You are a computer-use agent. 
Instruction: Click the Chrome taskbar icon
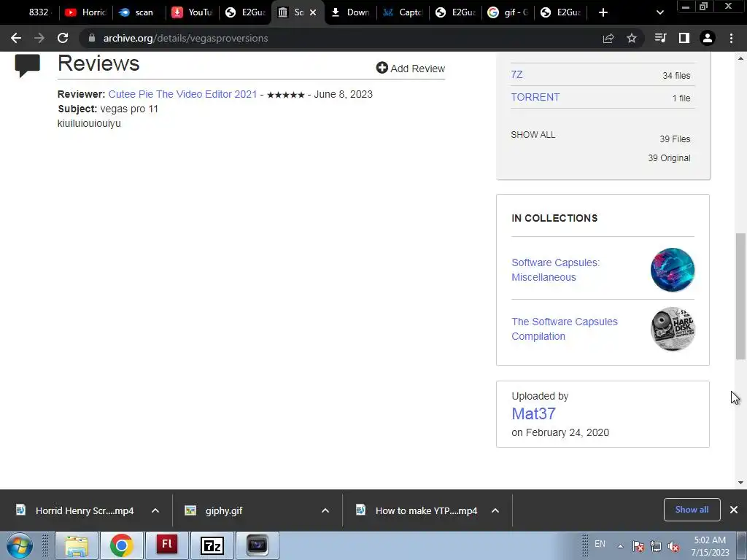tap(122, 545)
